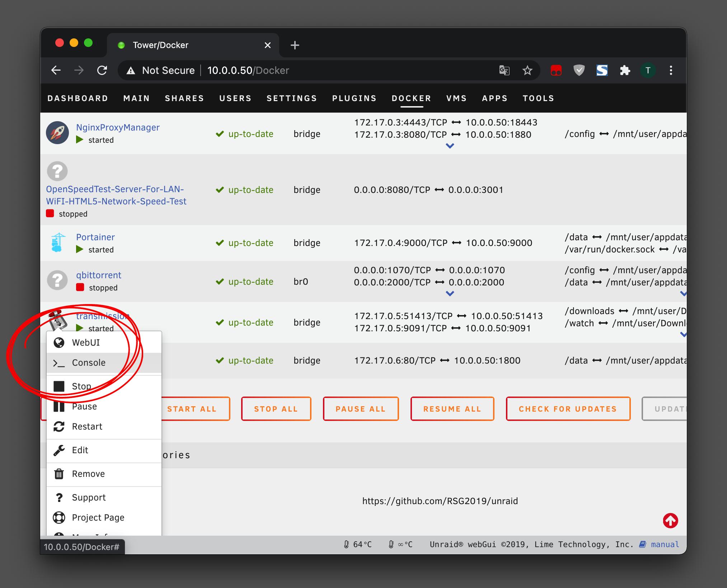This screenshot has height=588, width=727.
Task: Click the NginxProxyManager rocket icon
Action: pyautogui.click(x=57, y=133)
